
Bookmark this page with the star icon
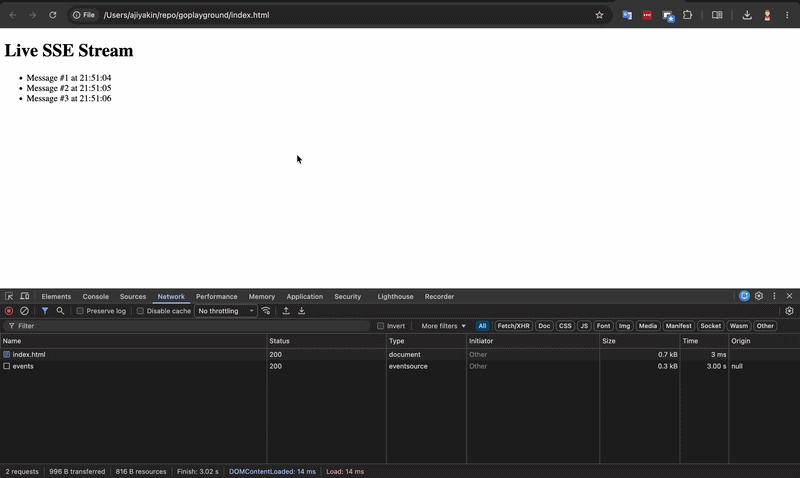pyautogui.click(x=599, y=15)
